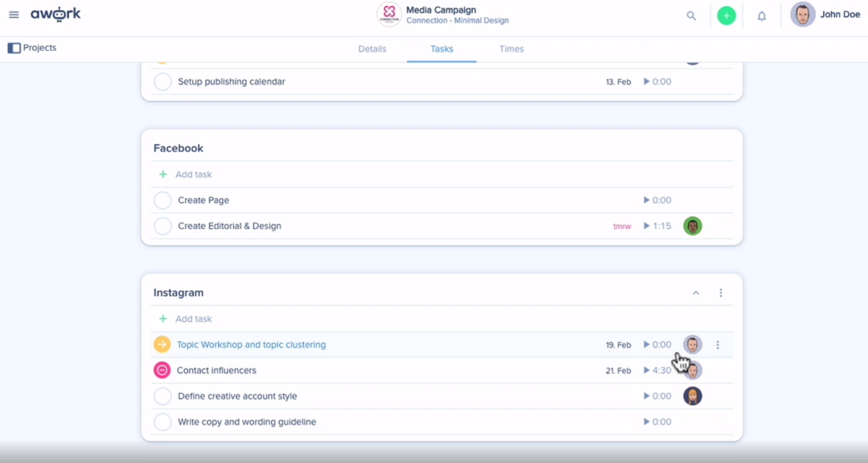Open the Create Page task
The image size is (868, 463).
click(203, 200)
